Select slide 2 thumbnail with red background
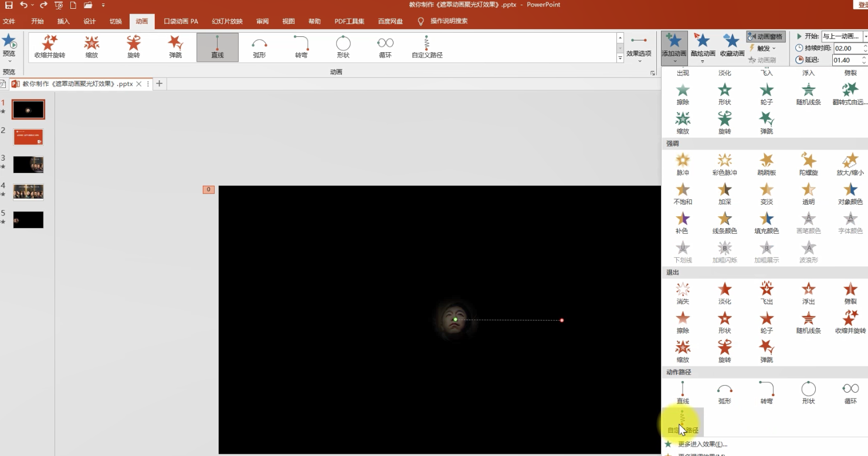This screenshot has height=456, width=868. coord(28,137)
